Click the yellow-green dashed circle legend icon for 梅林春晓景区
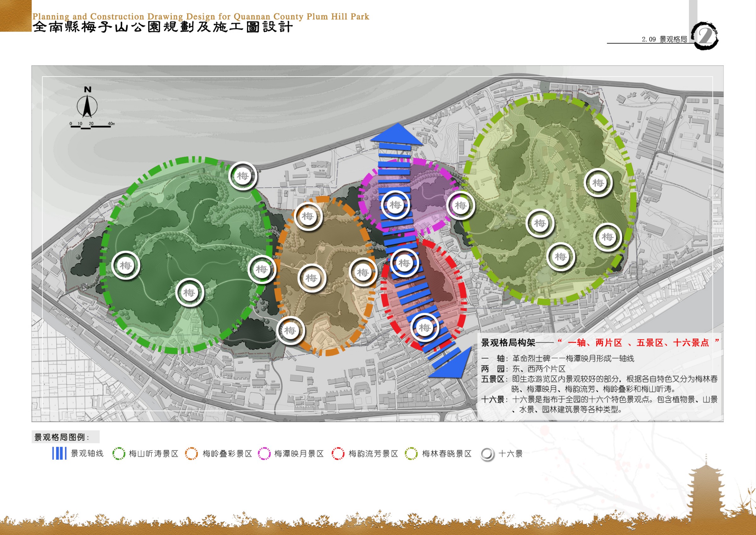This screenshot has height=535, width=756. click(411, 454)
